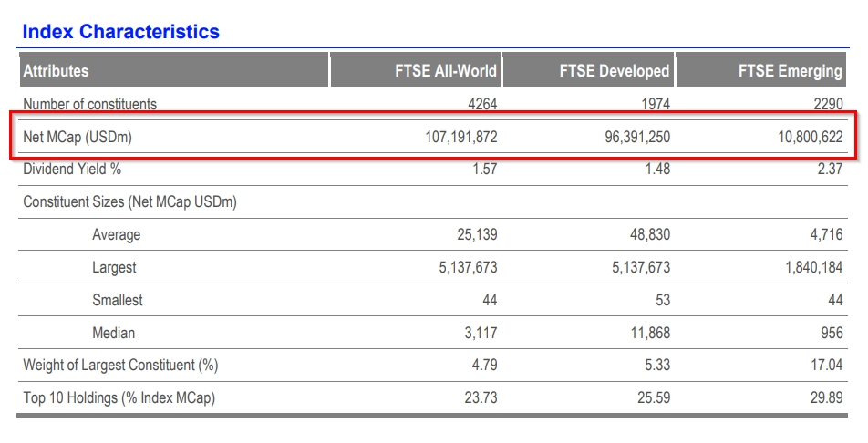The width and height of the screenshot is (868, 443).
Task: Select largest value 1,840,184
Action: [813, 267]
